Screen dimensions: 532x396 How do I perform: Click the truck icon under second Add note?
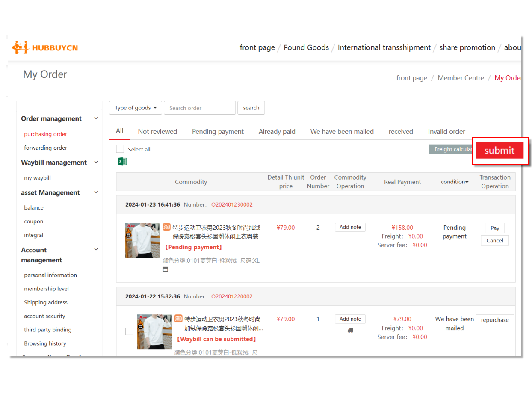click(350, 331)
